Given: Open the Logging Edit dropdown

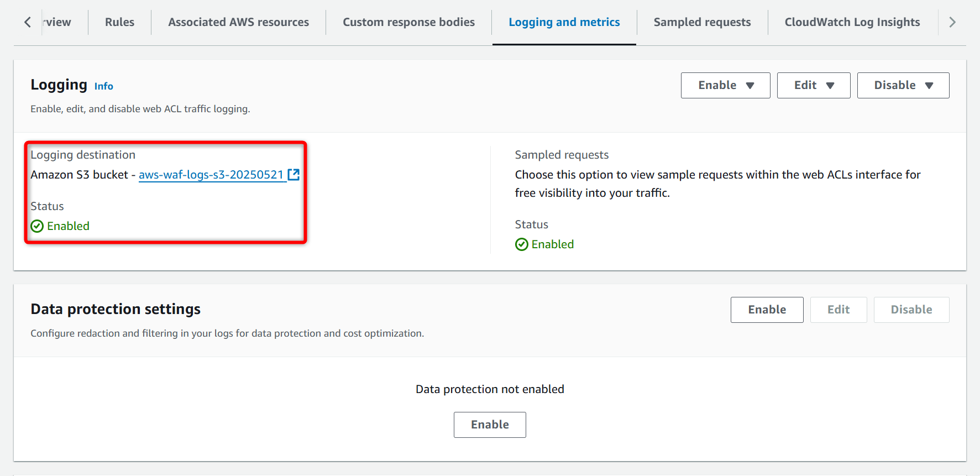Looking at the screenshot, I should pos(813,85).
